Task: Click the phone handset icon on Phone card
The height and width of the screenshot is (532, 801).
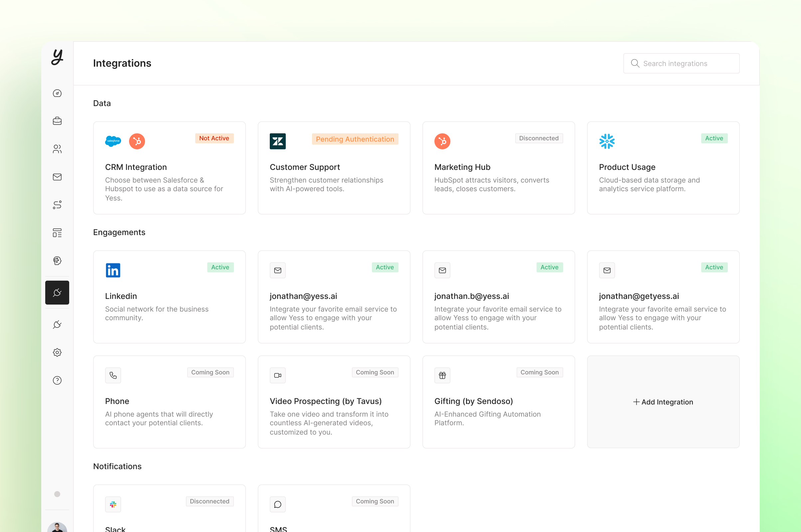Action: 113,375
